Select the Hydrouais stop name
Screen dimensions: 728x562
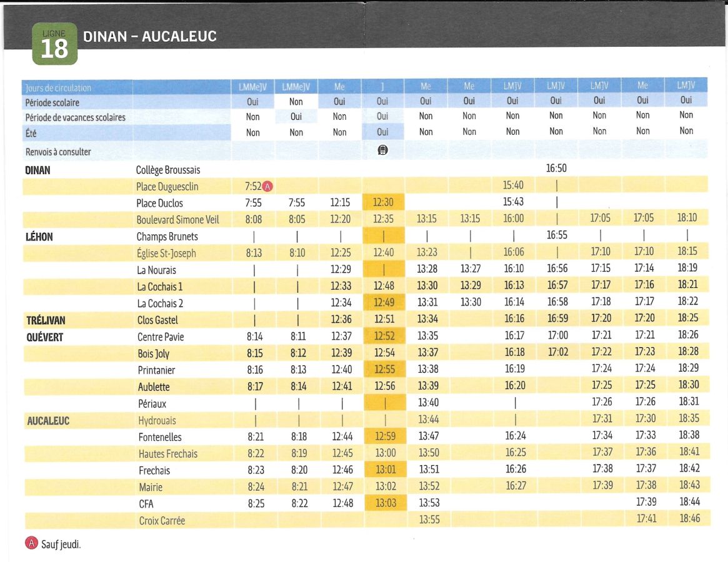pyautogui.click(x=157, y=421)
